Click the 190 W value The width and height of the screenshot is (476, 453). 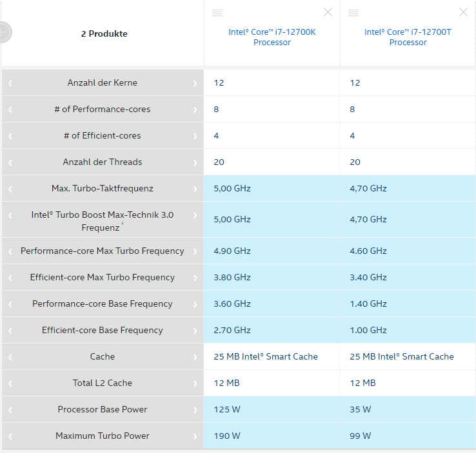[227, 436]
